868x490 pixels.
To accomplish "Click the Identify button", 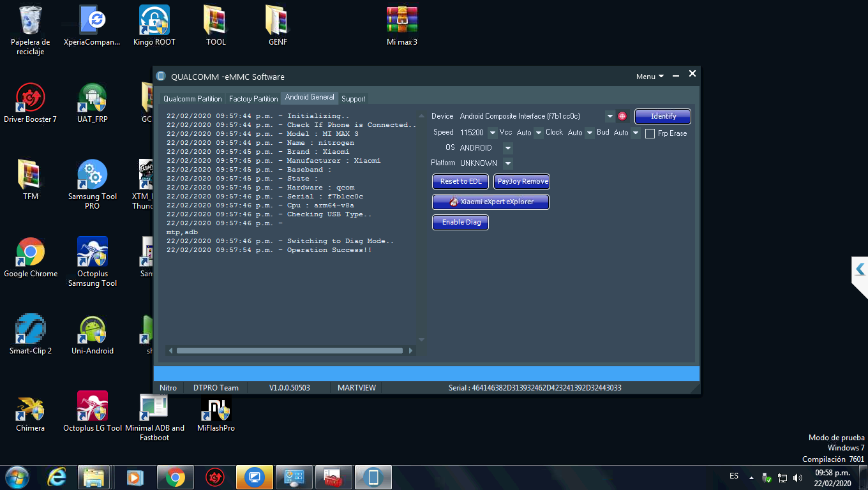I will tap(663, 116).
